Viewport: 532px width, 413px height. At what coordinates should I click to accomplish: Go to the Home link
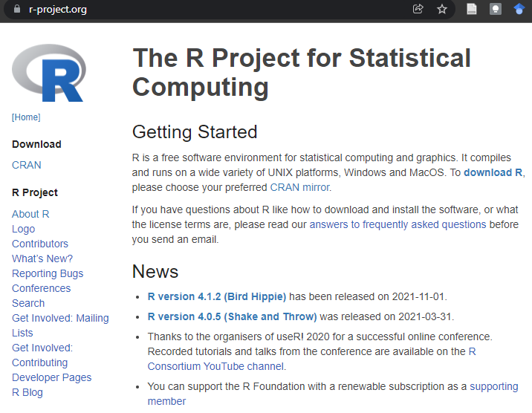[26, 117]
